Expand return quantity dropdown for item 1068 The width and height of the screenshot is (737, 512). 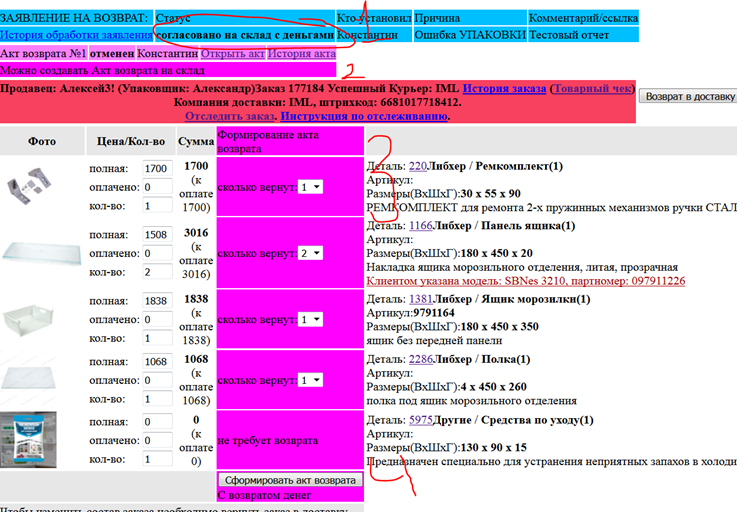coord(310,381)
